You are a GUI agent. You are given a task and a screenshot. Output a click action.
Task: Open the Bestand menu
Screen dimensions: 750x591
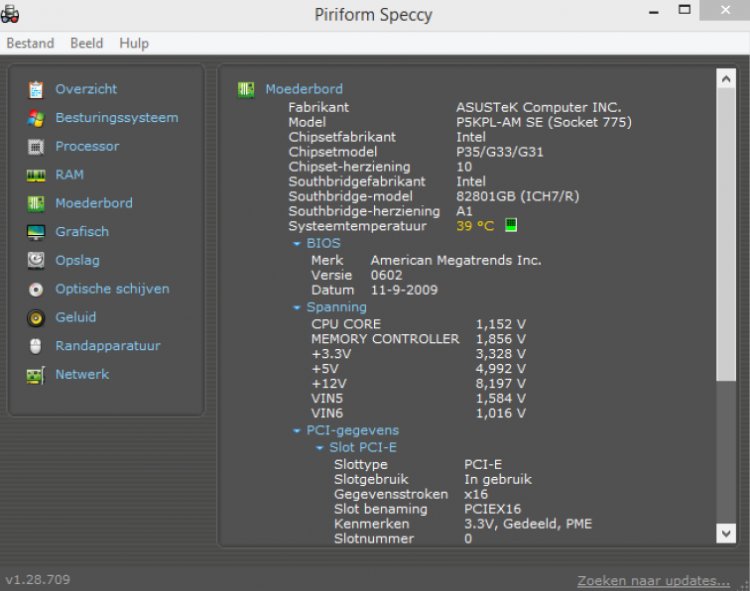click(x=30, y=43)
